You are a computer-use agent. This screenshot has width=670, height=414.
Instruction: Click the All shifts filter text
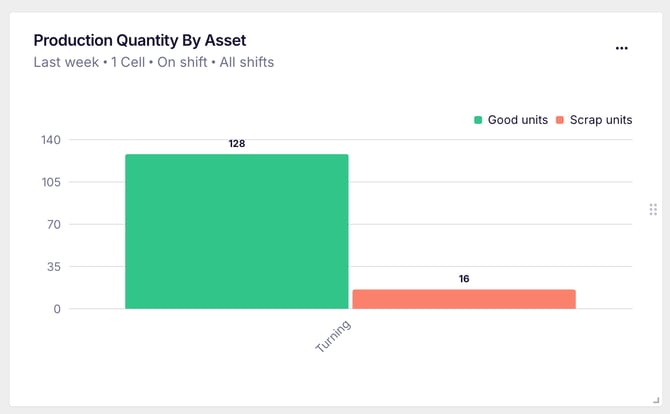(x=247, y=62)
